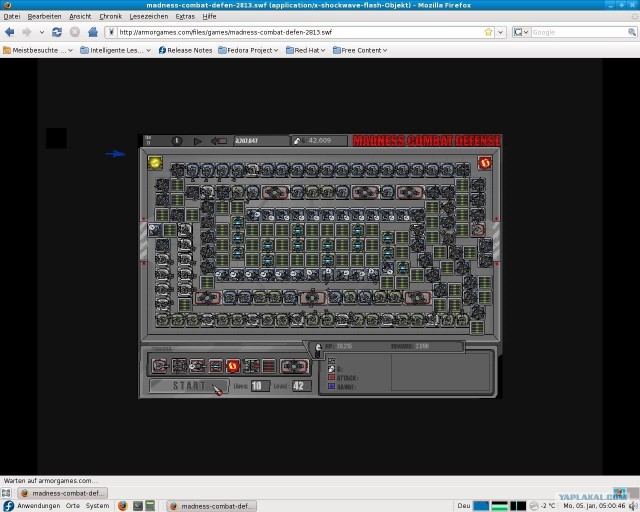Select the third tower with white tip
The height and width of the screenshot is (512, 640).
[x=197, y=366]
